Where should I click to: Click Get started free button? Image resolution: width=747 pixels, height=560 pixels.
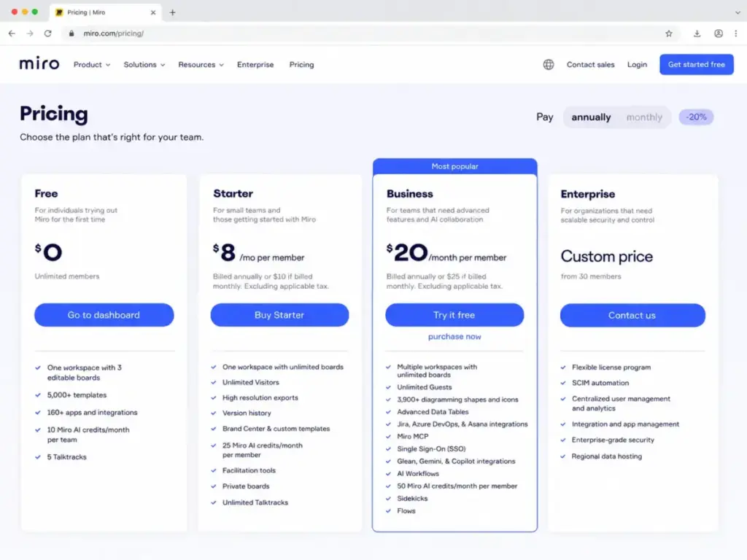click(696, 64)
